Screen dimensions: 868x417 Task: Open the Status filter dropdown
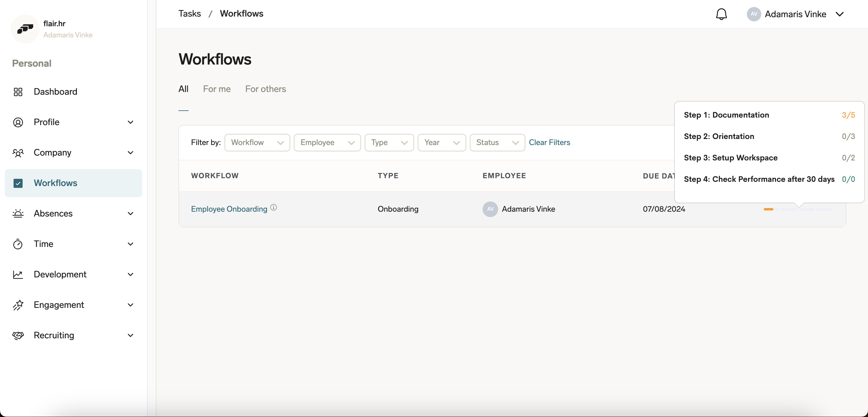click(497, 142)
